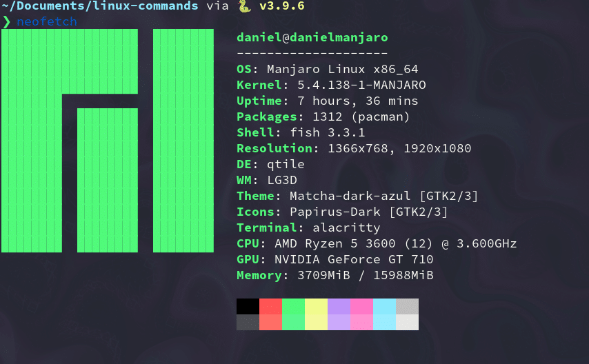Click the Python snake icon in prompt
The height and width of the screenshot is (364, 589).
pyautogui.click(x=245, y=6)
